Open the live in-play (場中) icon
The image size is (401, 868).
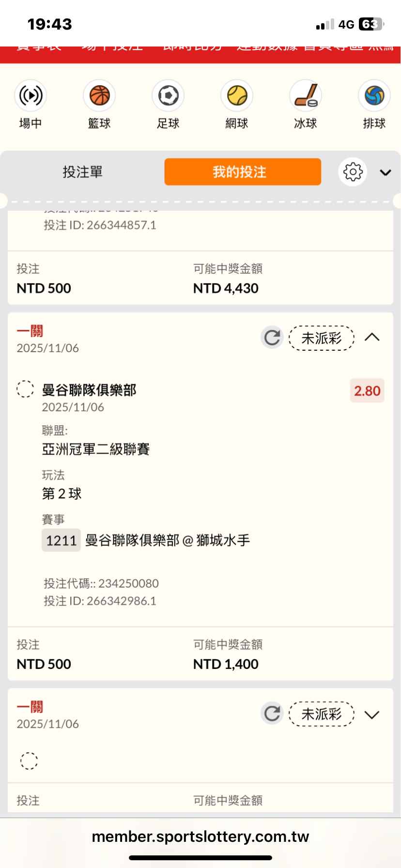click(x=31, y=96)
